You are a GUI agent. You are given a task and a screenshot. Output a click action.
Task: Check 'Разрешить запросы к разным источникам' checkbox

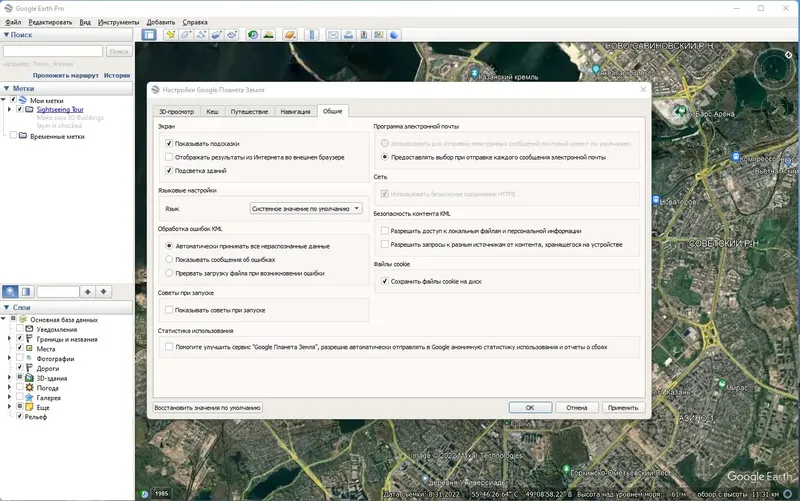click(385, 244)
